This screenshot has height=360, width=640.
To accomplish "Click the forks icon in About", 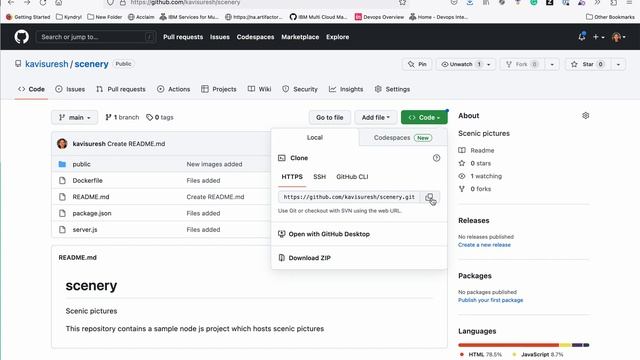I will point(462,189).
